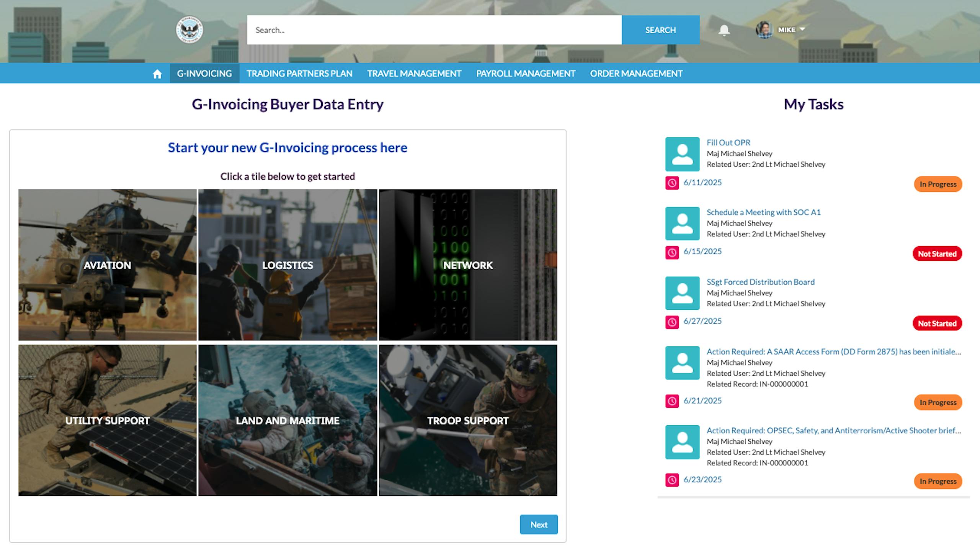This screenshot has width=980, height=549.
Task: Expand the MIKE user dropdown arrow
Action: [802, 29]
